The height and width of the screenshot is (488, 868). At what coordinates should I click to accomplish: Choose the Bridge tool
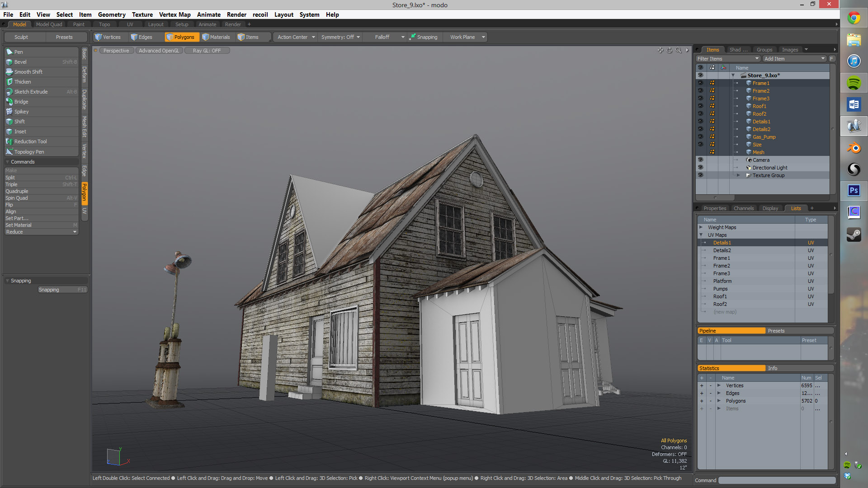coord(21,102)
